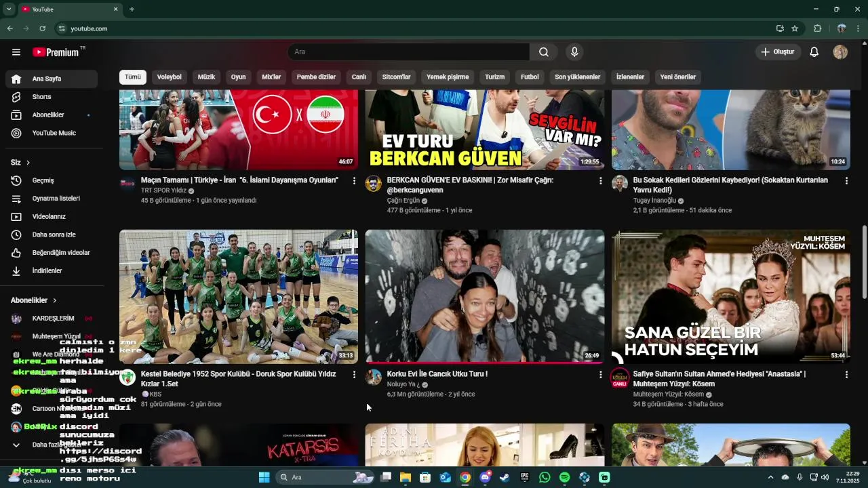868x488 pixels.
Task: Select the Voleybol filter chip
Action: 170,77
